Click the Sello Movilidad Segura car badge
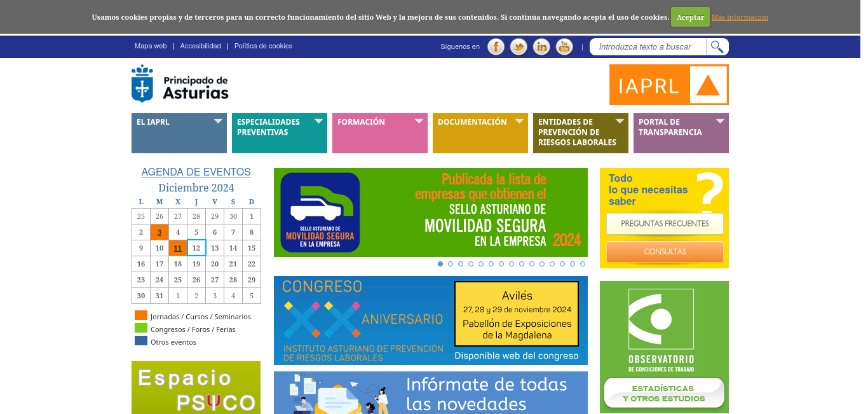The image size is (868, 414). click(320, 212)
